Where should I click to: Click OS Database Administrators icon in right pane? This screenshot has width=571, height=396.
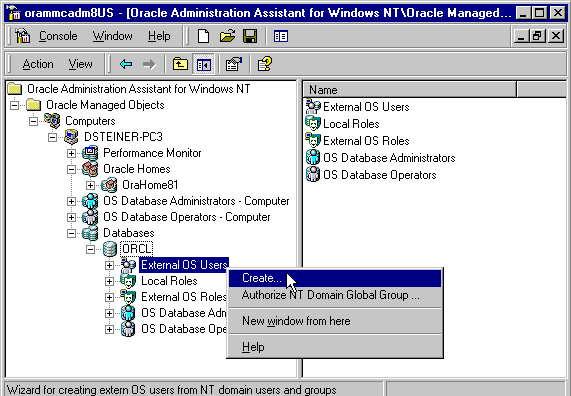point(313,157)
